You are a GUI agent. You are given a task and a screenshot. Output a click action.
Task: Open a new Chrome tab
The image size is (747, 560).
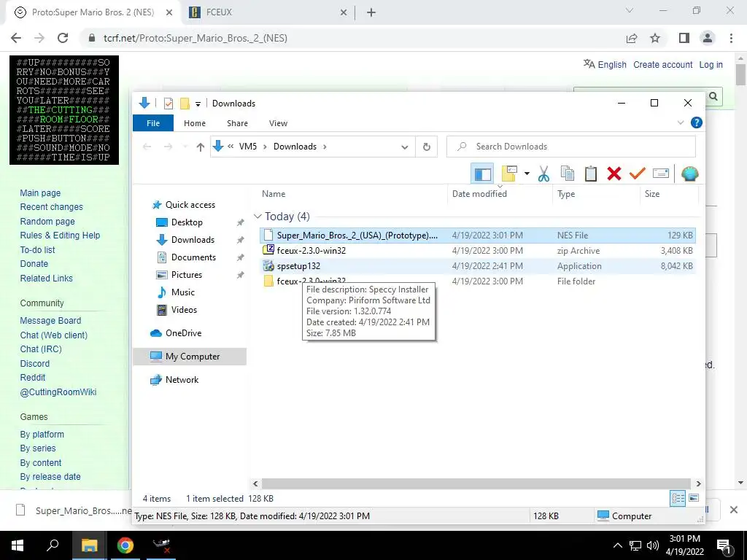click(371, 13)
